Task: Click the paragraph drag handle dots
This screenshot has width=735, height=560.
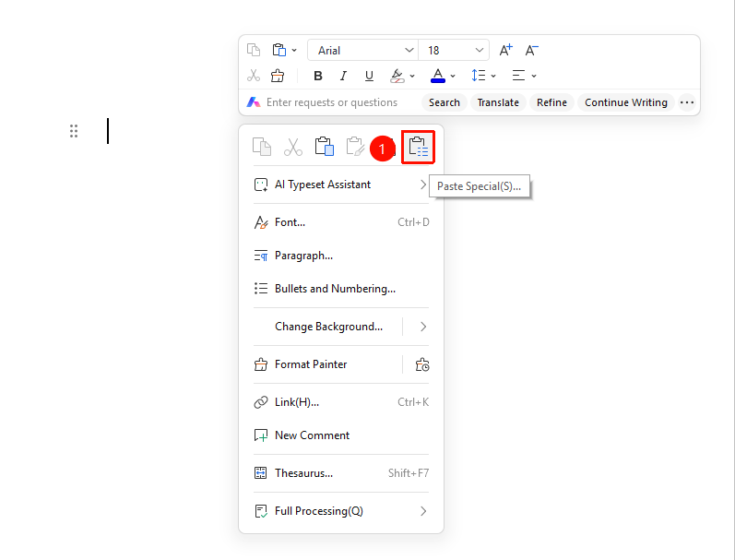Action: click(74, 131)
